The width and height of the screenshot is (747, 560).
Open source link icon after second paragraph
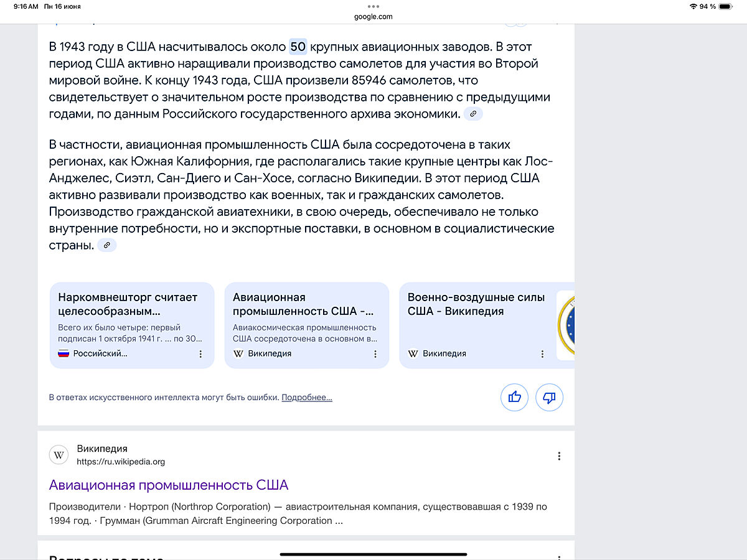[x=106, y=245]
